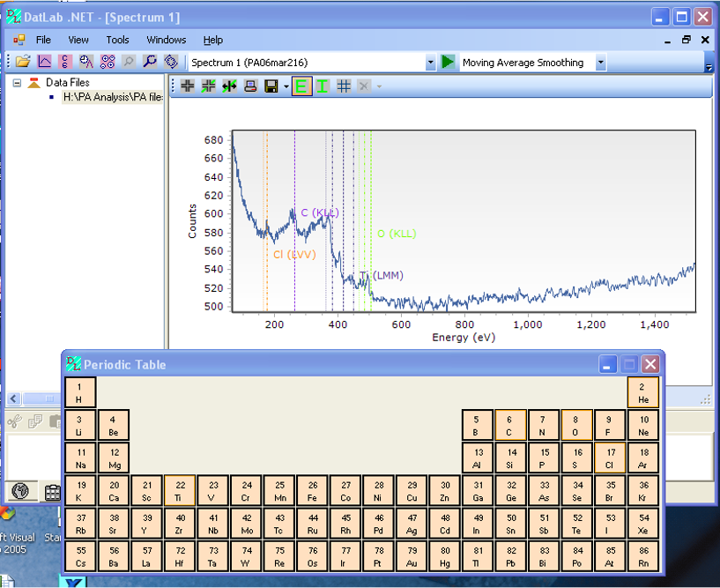Select Helium (2 He) element cell
Screen dimensions: 720x588
pyautogui.click(x=642, y=393)
